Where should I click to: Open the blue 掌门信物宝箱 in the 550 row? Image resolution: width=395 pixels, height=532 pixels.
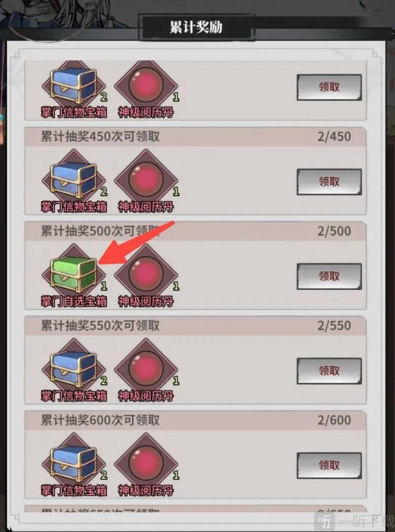click(x=74, y=369)
